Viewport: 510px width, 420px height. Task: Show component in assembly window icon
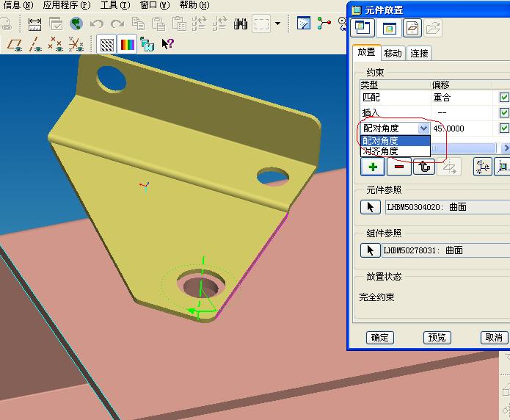(x=389, y=29)
